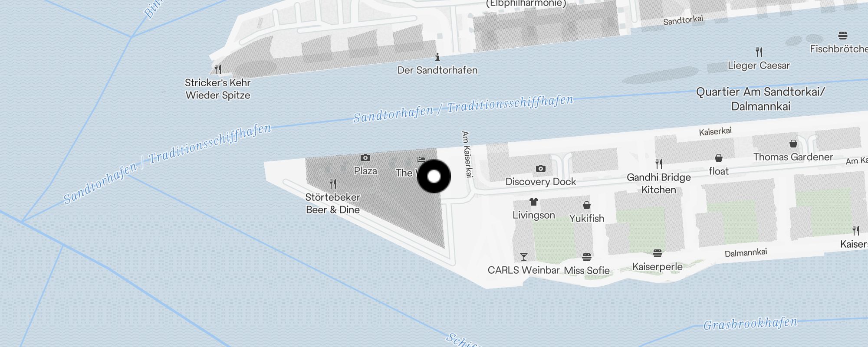Open the Yukifish shopping bag icon
868x347 pixels.
[587, 205]
